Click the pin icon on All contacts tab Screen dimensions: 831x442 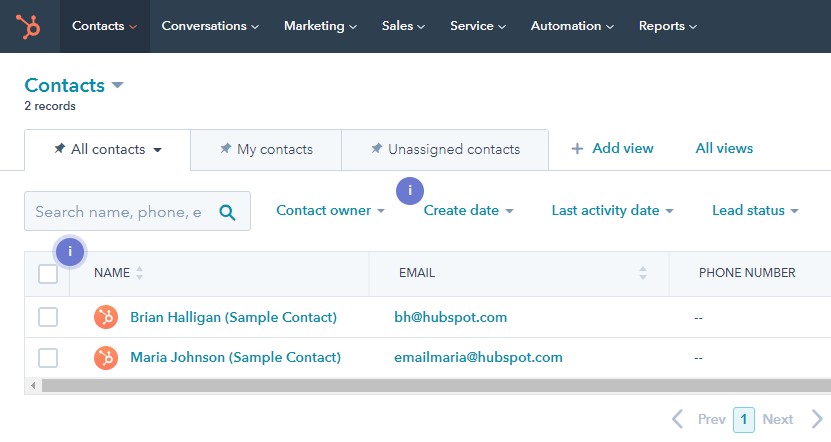coord(59,148)
